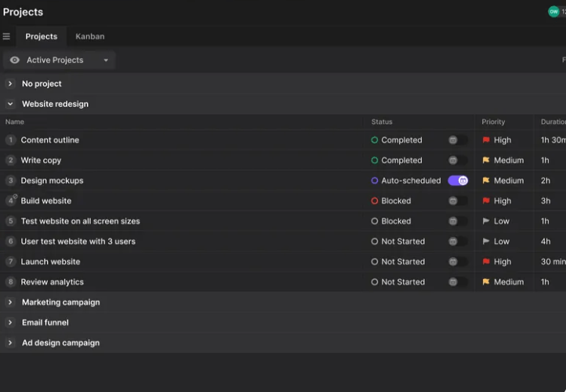Click step number 8 badge for Review analytics
This screenshot has width=566, height=392.
[10, 282]
